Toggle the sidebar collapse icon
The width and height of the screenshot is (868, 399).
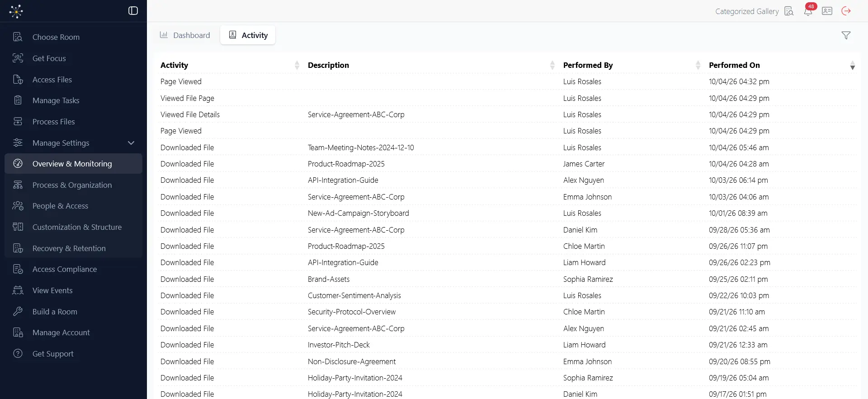tap(133, 11)
